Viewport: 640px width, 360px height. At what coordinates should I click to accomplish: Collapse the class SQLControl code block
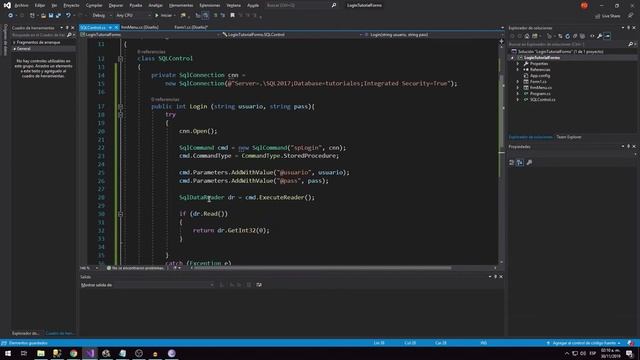[120, 59]
